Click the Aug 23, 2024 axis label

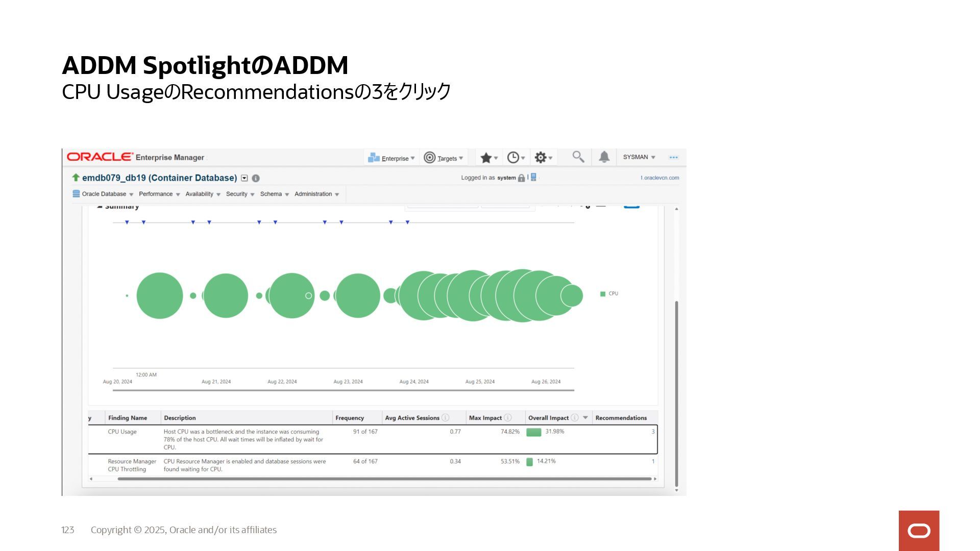(x=348, y=382)
